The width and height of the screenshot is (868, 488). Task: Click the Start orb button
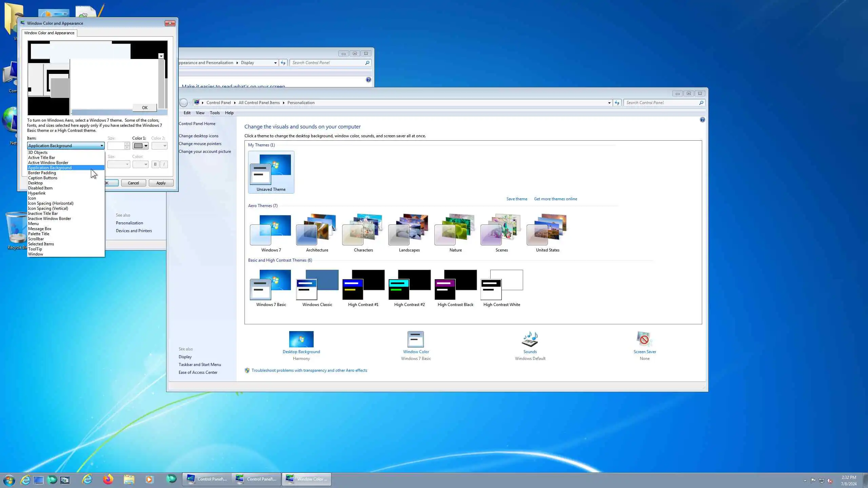pos(9,480)
